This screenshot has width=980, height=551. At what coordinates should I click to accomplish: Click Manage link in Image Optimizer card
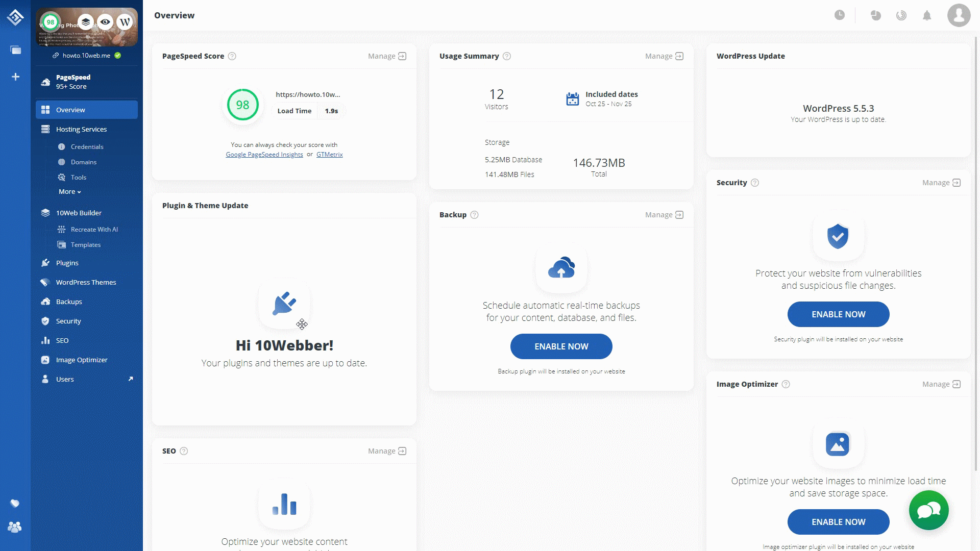pyautogui.click(x=941, y=384)
